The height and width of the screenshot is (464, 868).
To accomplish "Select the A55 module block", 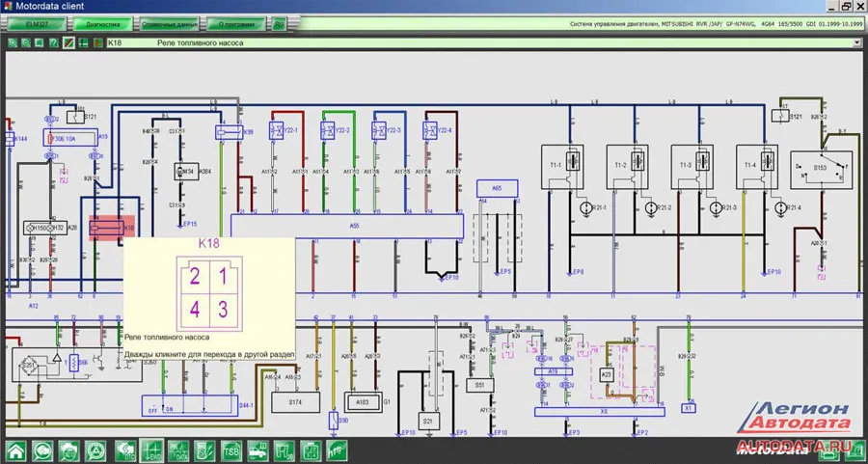I will [347, 227].
